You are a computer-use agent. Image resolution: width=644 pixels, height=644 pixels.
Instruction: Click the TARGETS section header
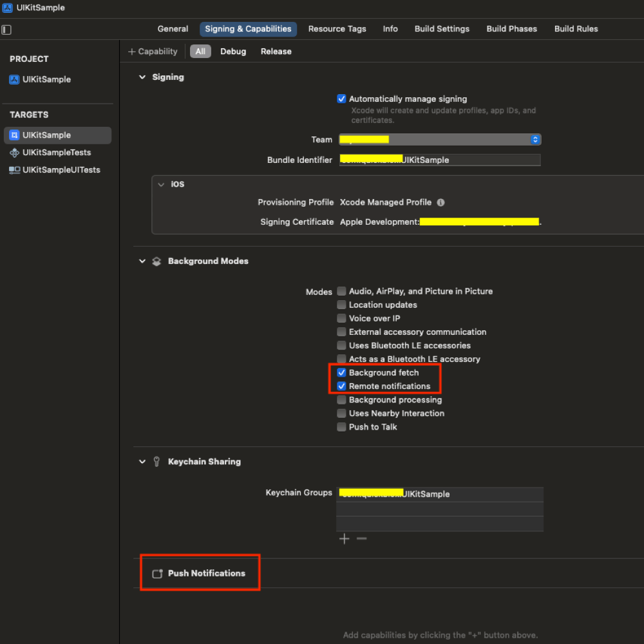(x=29, y=115)
